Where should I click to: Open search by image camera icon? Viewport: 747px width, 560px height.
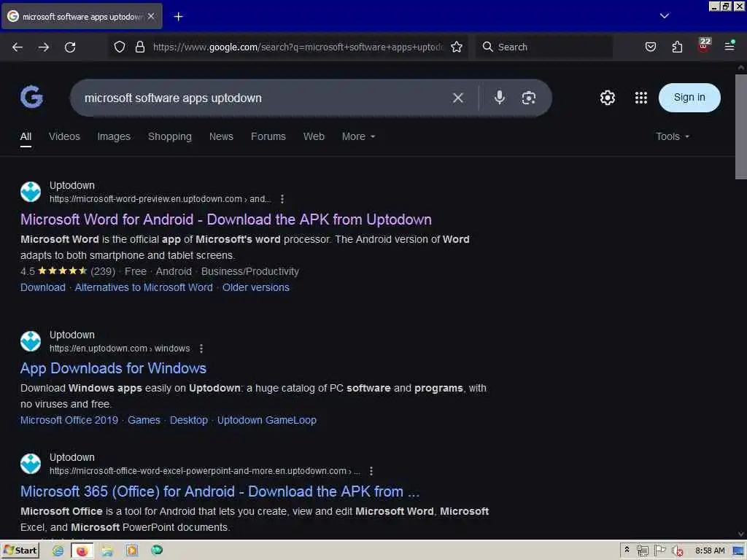528,98
